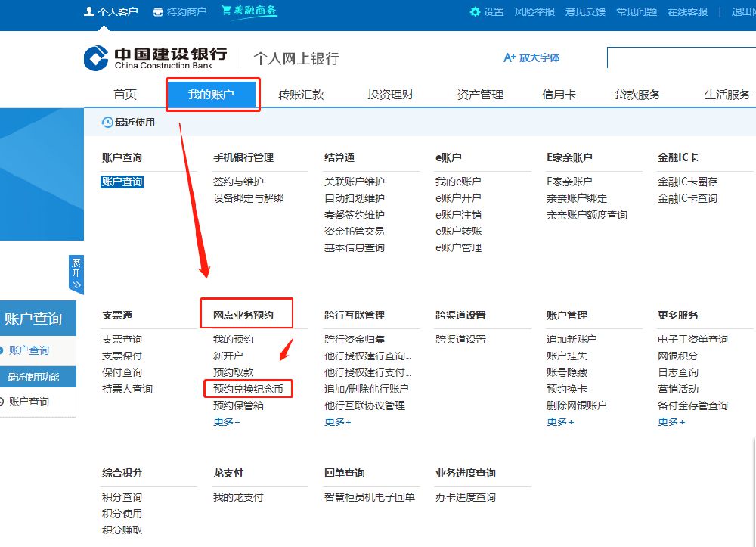Screen dimensions: 756x547
Task: Open e账户转账 link
Action: point(459,231)
